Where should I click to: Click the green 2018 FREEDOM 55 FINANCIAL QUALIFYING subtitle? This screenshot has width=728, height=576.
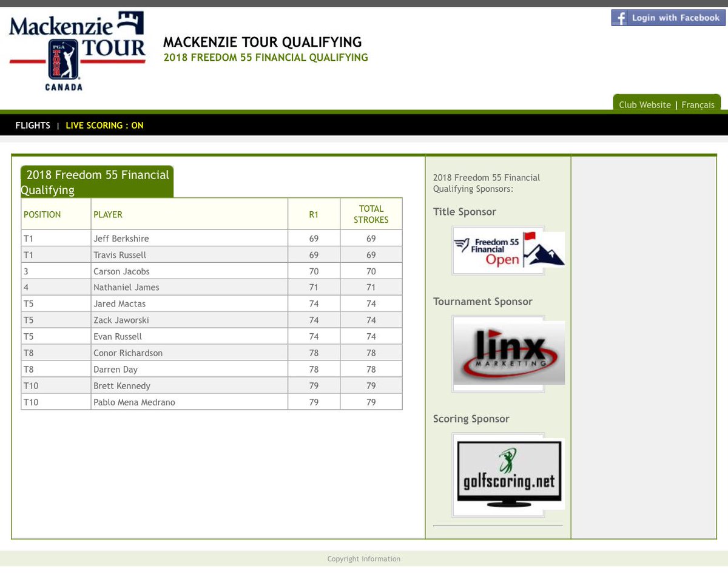point(266,58)
